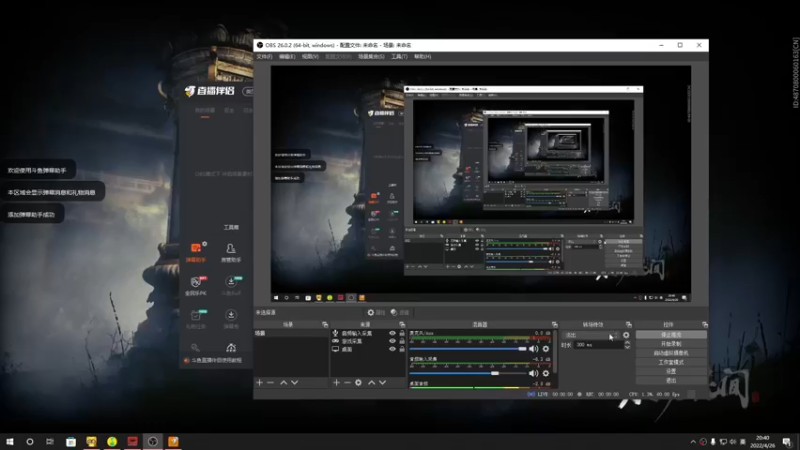Click transition duration 300 ms field
The width and height of the screenshot is (800, 450).
(x=598, y=345)
